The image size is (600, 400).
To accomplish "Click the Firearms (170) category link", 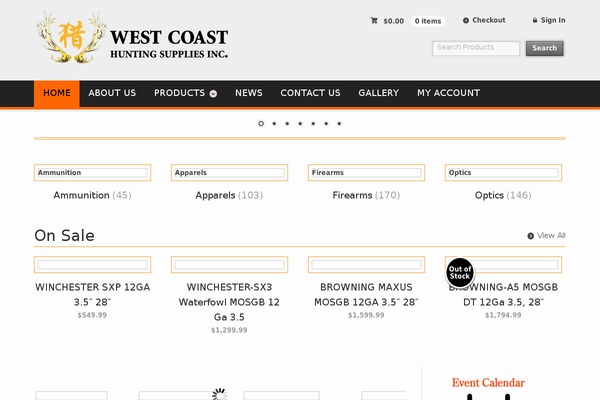I will pos(366,195).
